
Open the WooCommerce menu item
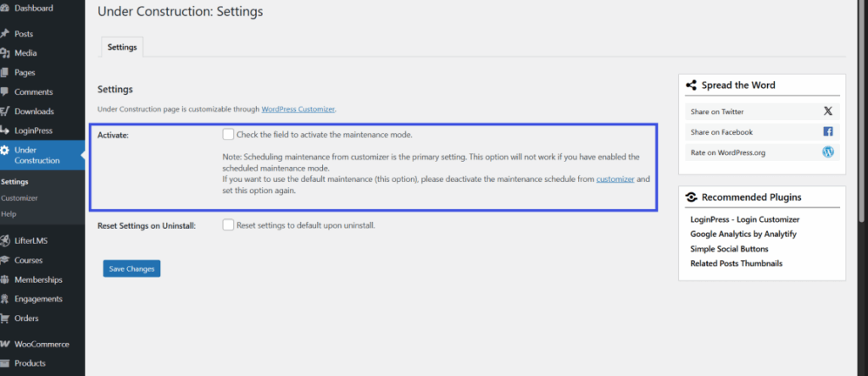pyautogui.click(x=42, y=344)
